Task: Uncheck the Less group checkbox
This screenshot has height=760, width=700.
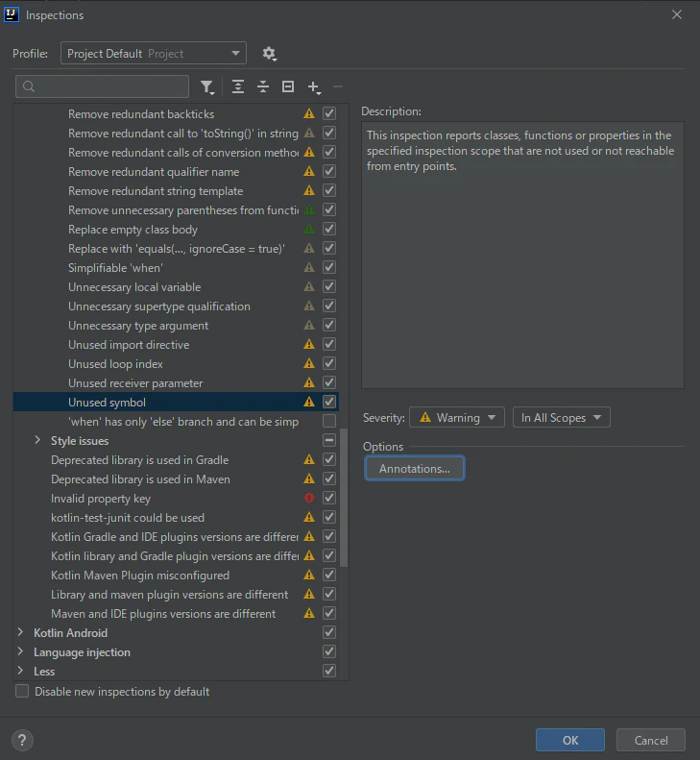Action: click(329, 671)
